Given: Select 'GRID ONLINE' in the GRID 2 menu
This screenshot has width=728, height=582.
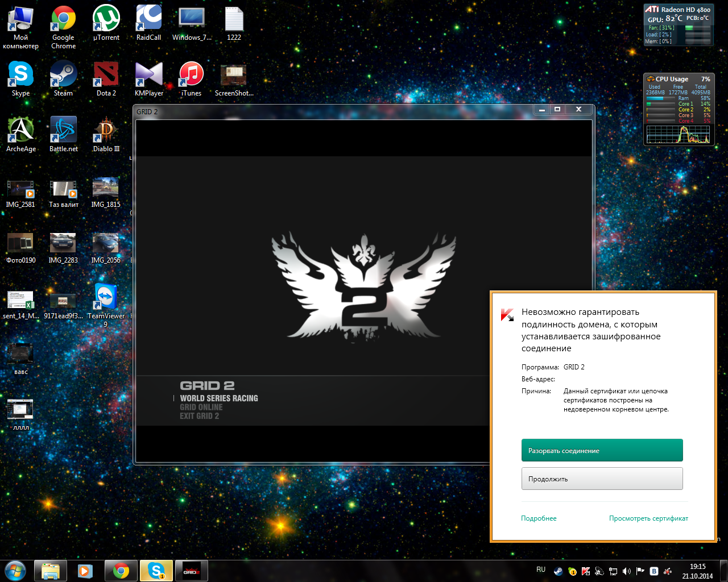Looking at the screenshot, I should pos(201,408).
